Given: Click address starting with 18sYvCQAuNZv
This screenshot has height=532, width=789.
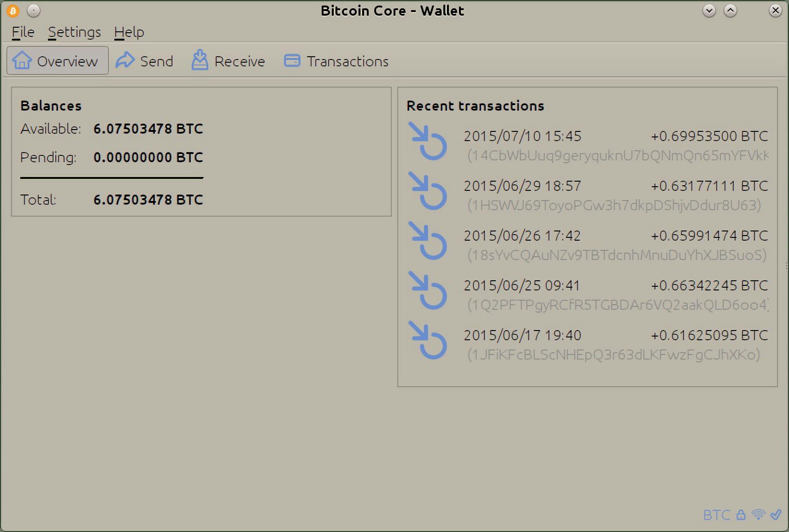Looking at the screenshot, I should (617, 255).
